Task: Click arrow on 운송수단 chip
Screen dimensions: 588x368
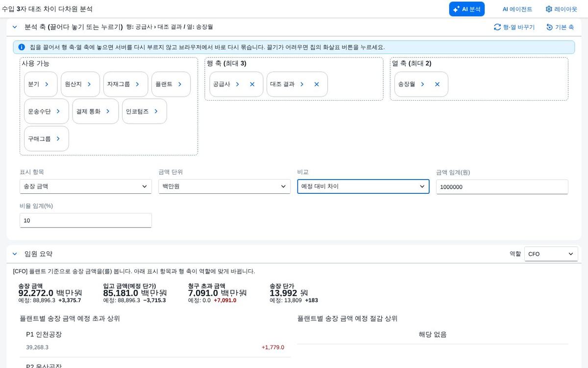Action: click(58, 111)
